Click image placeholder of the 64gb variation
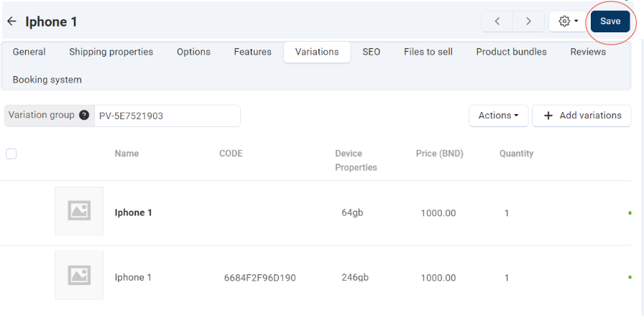The height and width of the screenshot is (316, 644). click(79, 211)
